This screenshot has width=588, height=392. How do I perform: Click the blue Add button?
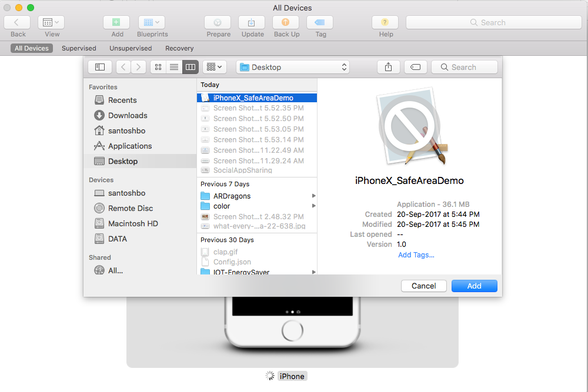(475, 286)
